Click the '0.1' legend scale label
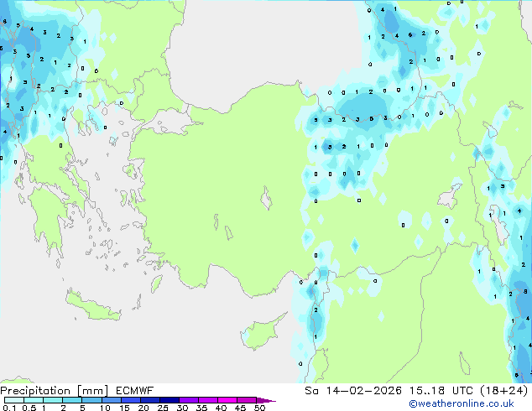Viewport: 532px width, 411px height. [9, 408]
